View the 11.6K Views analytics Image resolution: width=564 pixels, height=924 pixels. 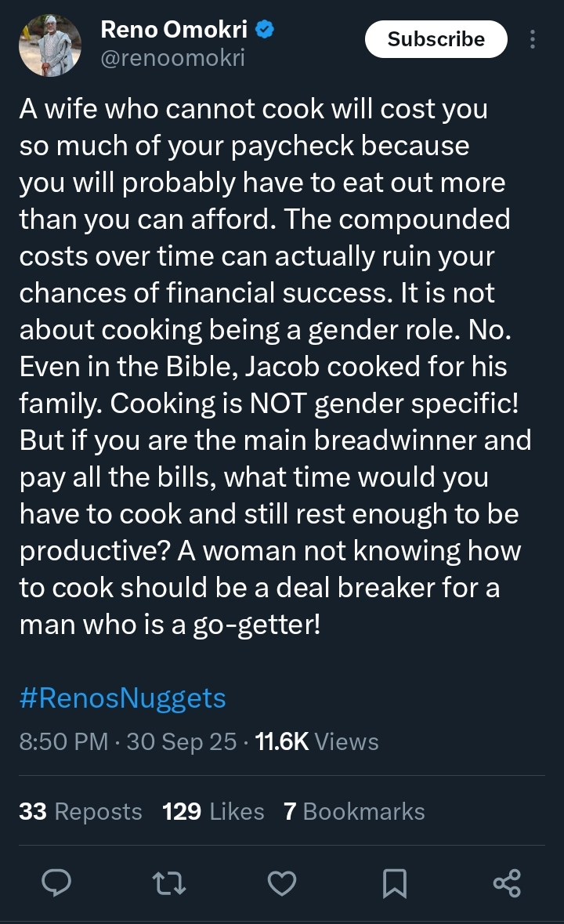coord(317,741)
